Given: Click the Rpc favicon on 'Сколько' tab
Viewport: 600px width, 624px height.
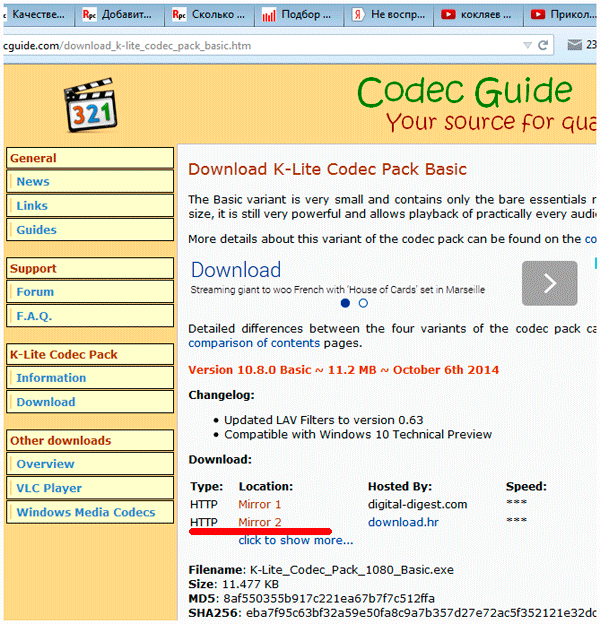Looking at the screenshot, I should click(x=179, y=15).
